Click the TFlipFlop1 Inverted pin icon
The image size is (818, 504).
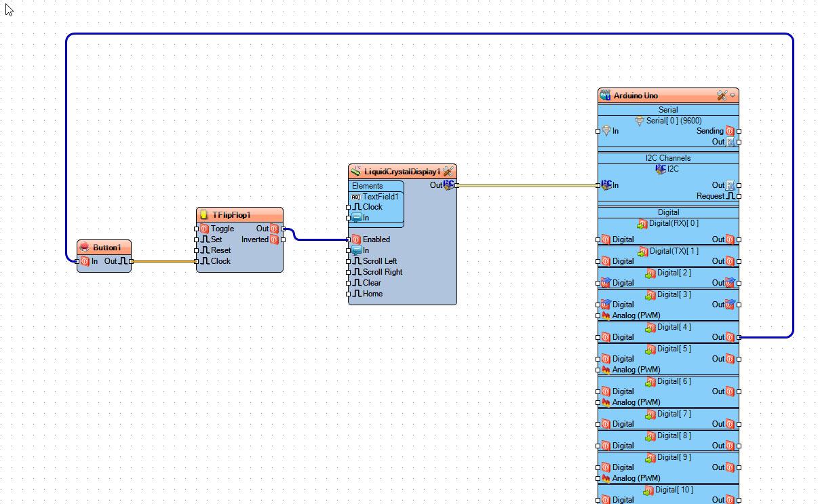(x=274, y=239)
